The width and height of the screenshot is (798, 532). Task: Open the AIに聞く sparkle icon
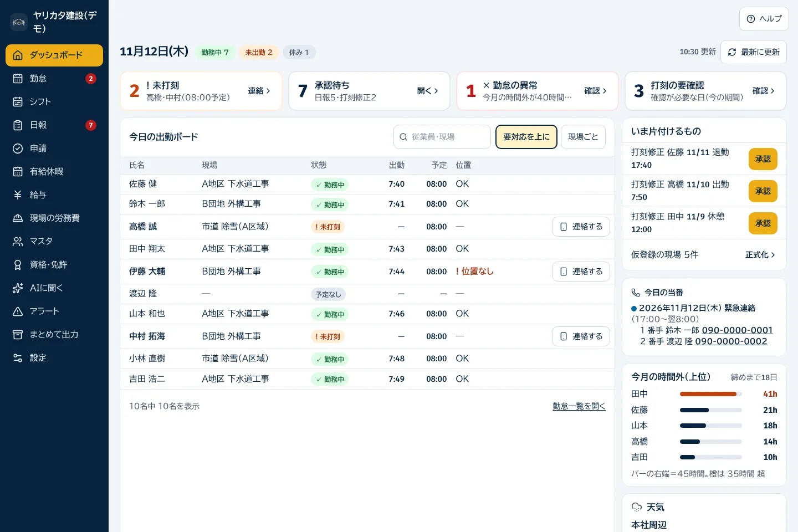click(18, 288)
